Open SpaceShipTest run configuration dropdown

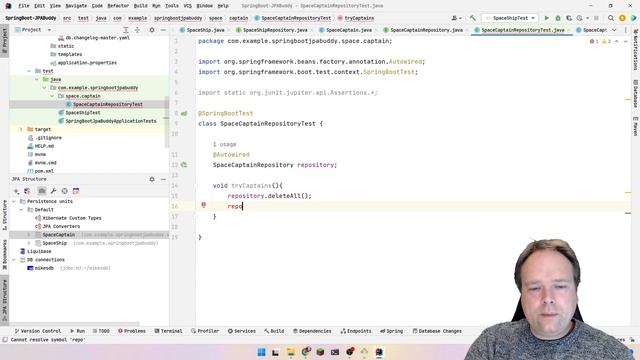pyautogui.click(x=510, y=18)
